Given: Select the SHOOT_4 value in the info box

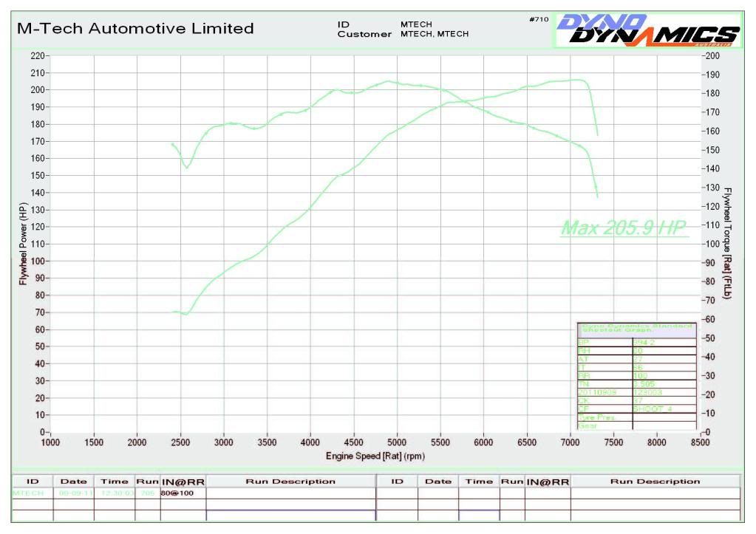Looking at the screenshot, I should (653, 409).
